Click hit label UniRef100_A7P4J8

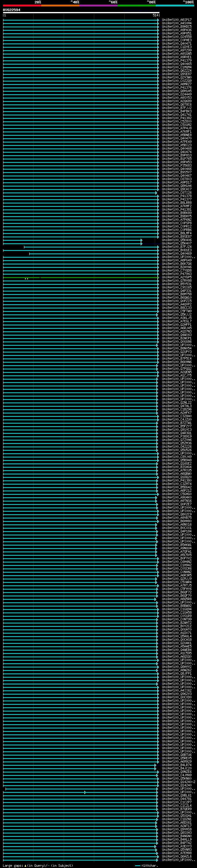pyautogui.click(x=176, y=128)
